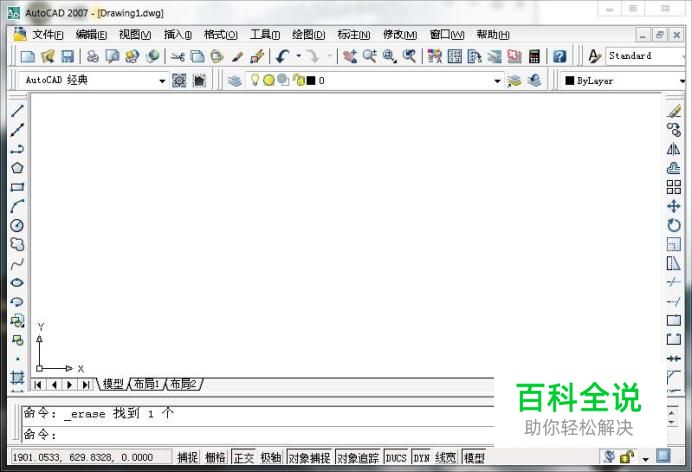The image size is (692, 472).
Task: Select the Polygon tool
Action: 17,168
